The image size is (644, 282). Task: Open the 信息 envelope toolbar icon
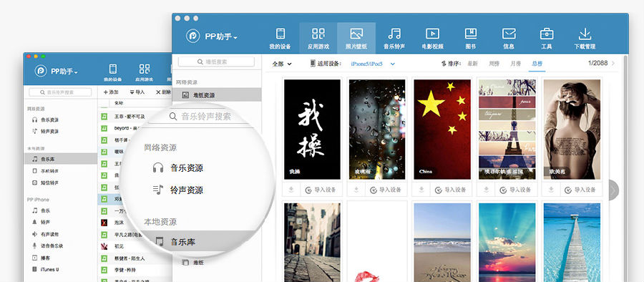[x=509, y=38]
